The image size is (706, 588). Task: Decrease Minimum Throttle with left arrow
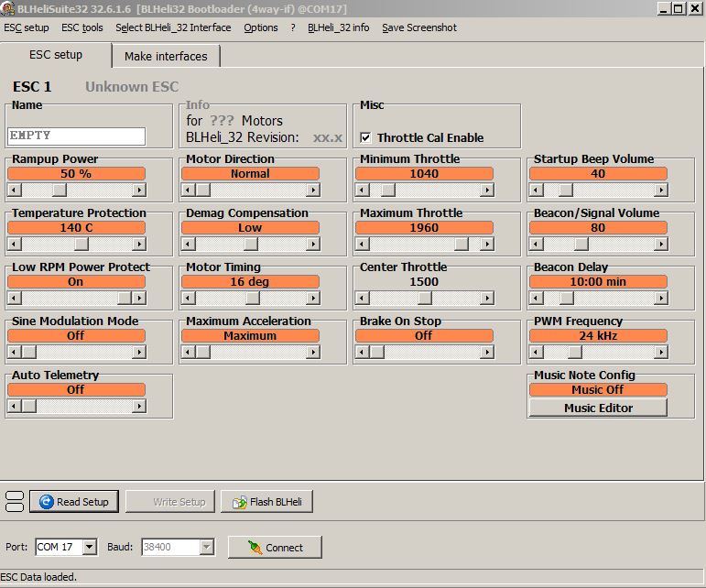coord(362,190)
